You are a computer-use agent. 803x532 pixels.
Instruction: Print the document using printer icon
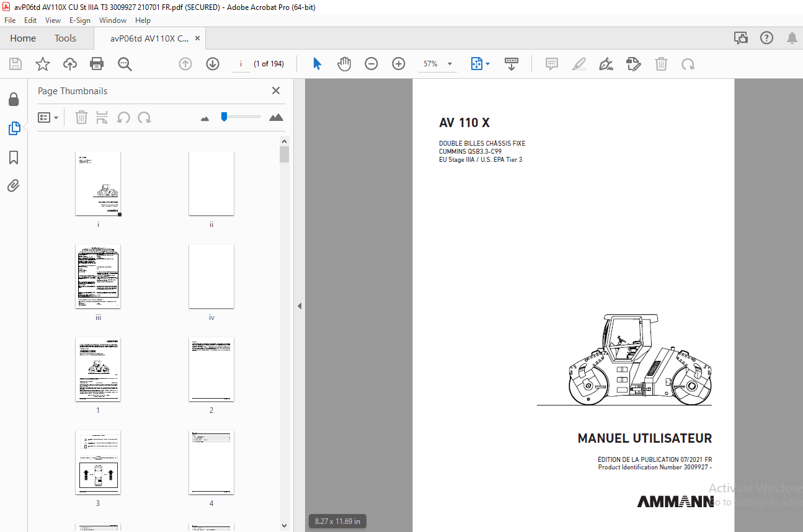click(97, 64)
